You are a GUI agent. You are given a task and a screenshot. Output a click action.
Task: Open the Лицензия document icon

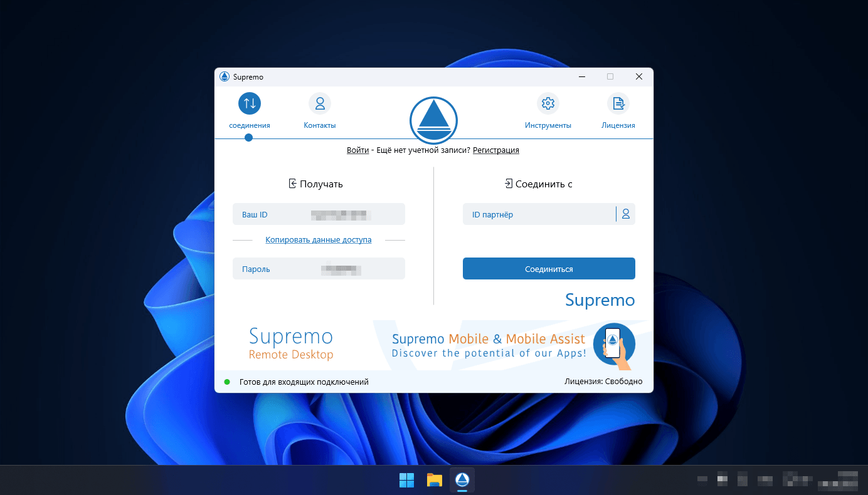pyautogui.click(x=618, y=103)
